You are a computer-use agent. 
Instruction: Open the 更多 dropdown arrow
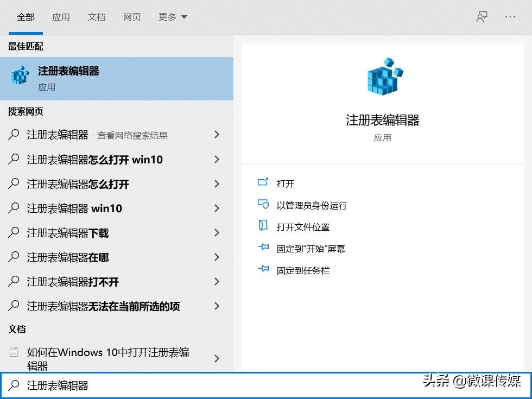click(x=183, y=17)
